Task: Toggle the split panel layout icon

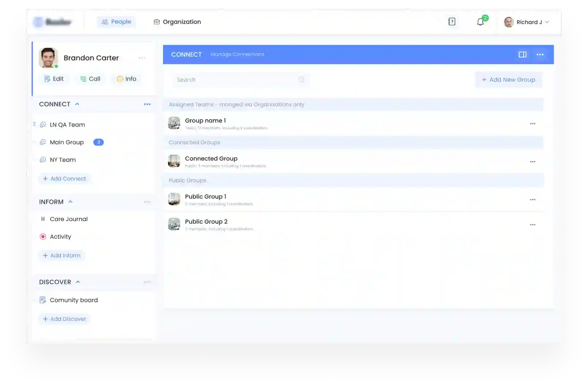Action: 522,54
